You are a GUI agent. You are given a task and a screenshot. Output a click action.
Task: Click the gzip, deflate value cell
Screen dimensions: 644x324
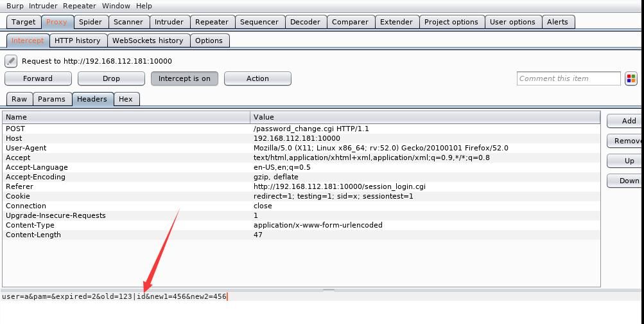pyautogui.click(x=275, y=177)
